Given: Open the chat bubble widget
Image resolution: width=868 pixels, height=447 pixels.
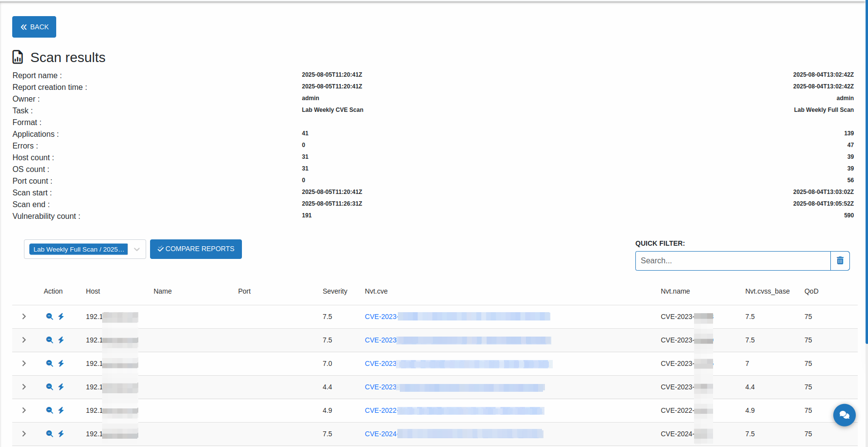Looking at the screenshot, I should (x=844, y=415).
